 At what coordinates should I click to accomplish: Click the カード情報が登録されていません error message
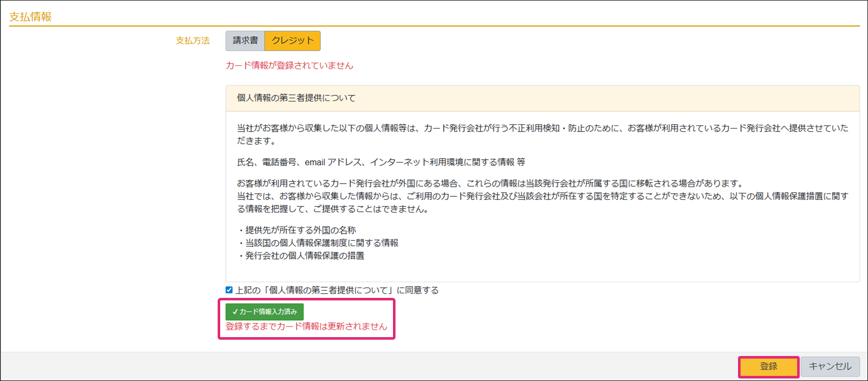tap(289, 65)
